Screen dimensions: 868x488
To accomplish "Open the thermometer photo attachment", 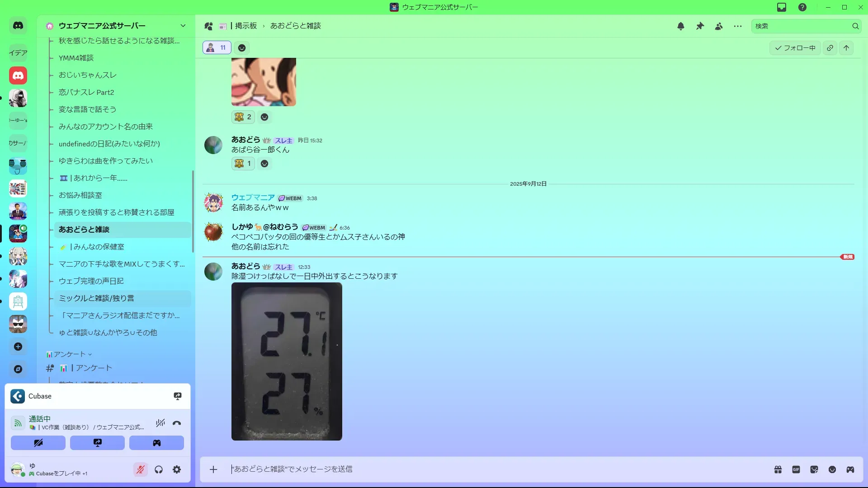I will point(287,361).
